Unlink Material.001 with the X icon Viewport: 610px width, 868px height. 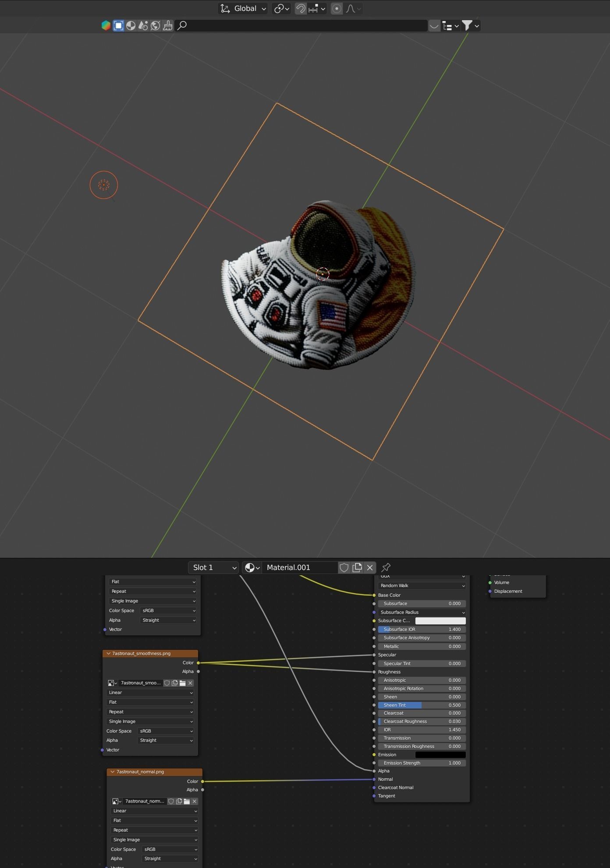pyautogui.click(x=370, y=567)
